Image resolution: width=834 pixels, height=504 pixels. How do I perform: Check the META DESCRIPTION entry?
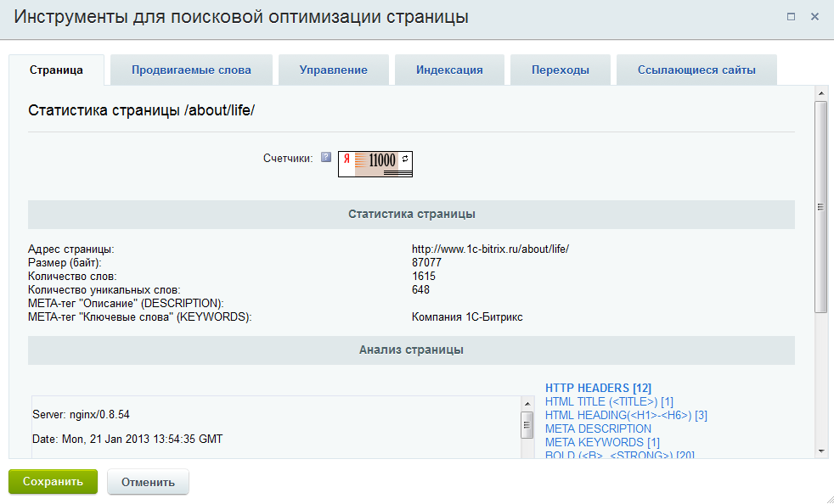(597, 428)
